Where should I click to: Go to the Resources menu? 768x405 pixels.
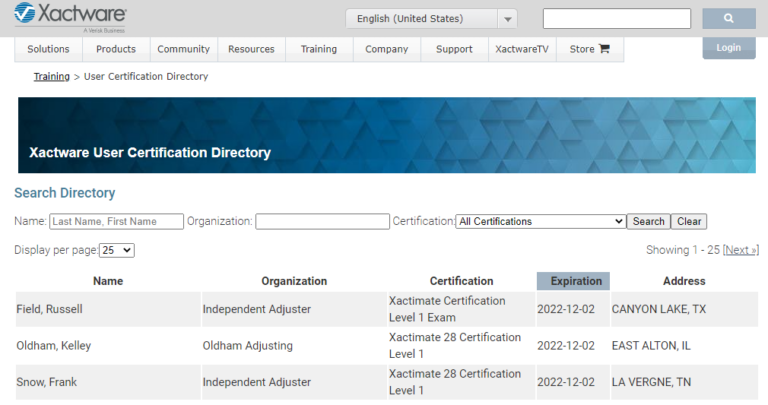[x=251, y=49]
